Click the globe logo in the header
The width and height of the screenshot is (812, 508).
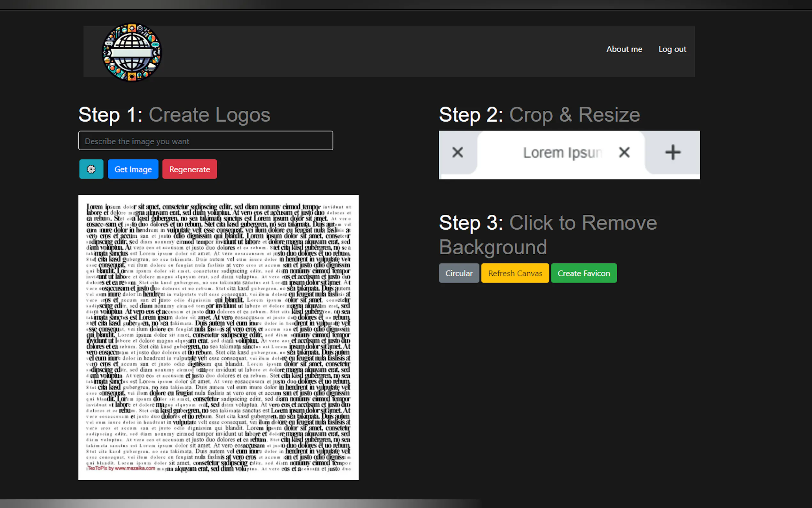(x=132, y=52)
